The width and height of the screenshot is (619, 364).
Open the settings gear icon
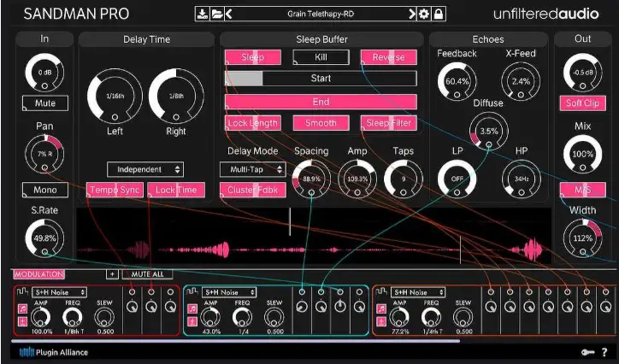click(423, 15)
